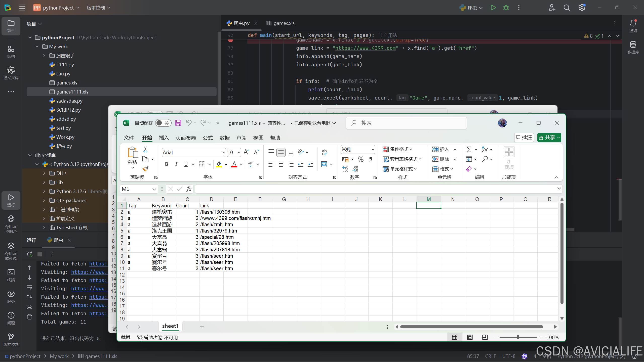Click the Excel save icon
Screen dimensions: 644x362
click(178, 123)
